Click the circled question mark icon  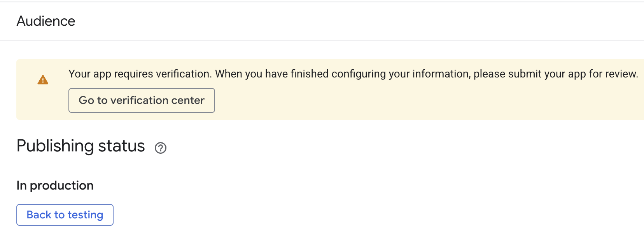click(161, 148)
